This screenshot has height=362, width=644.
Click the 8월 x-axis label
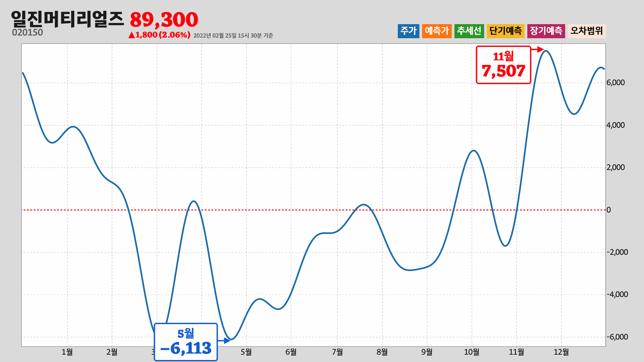click(x=382, y=352)
